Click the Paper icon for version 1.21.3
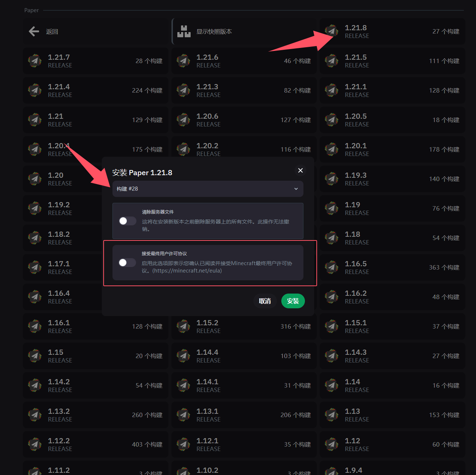The image size is (476, 475). (183, 90)
